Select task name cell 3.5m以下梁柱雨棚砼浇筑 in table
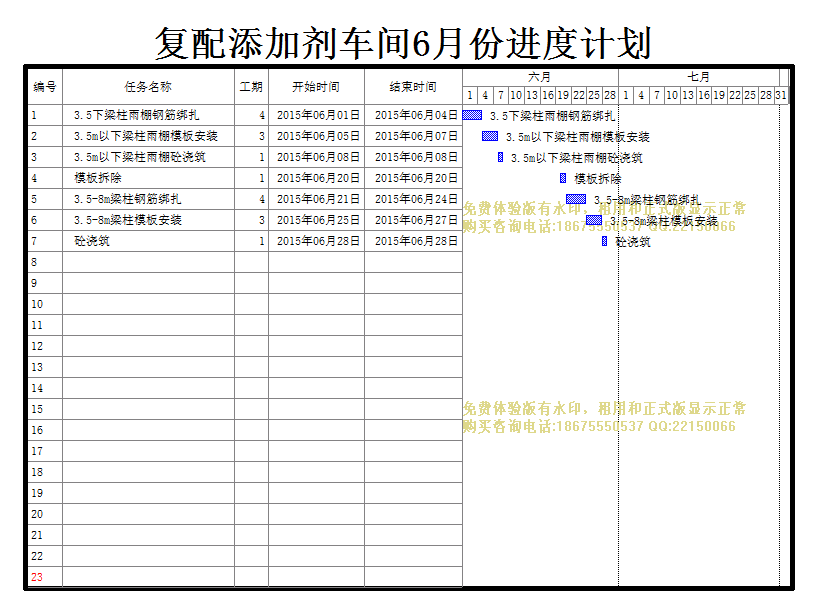This screenshot has height=612, width=816. click(148, 157)
